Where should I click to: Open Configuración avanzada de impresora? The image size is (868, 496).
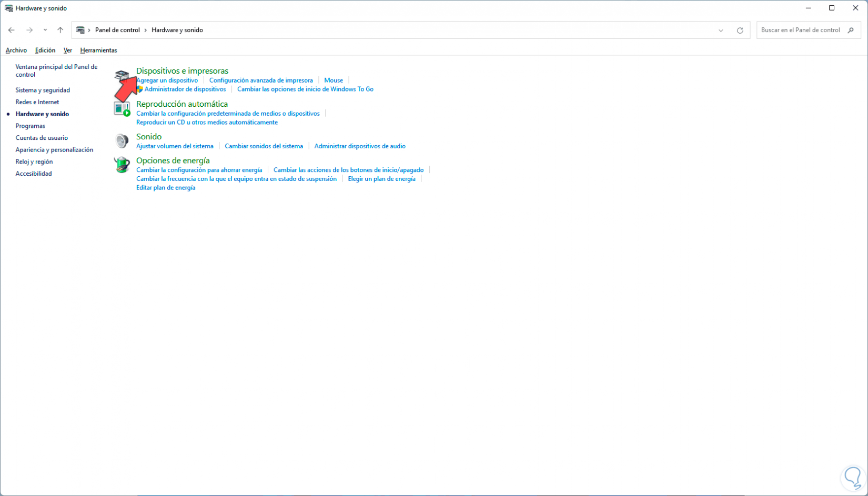[x=261, y=80]
